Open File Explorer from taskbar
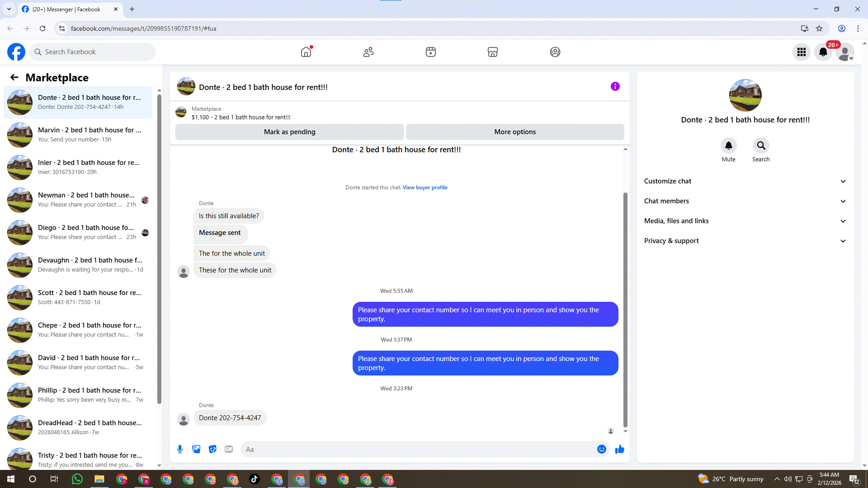 (x=99, y=479)
